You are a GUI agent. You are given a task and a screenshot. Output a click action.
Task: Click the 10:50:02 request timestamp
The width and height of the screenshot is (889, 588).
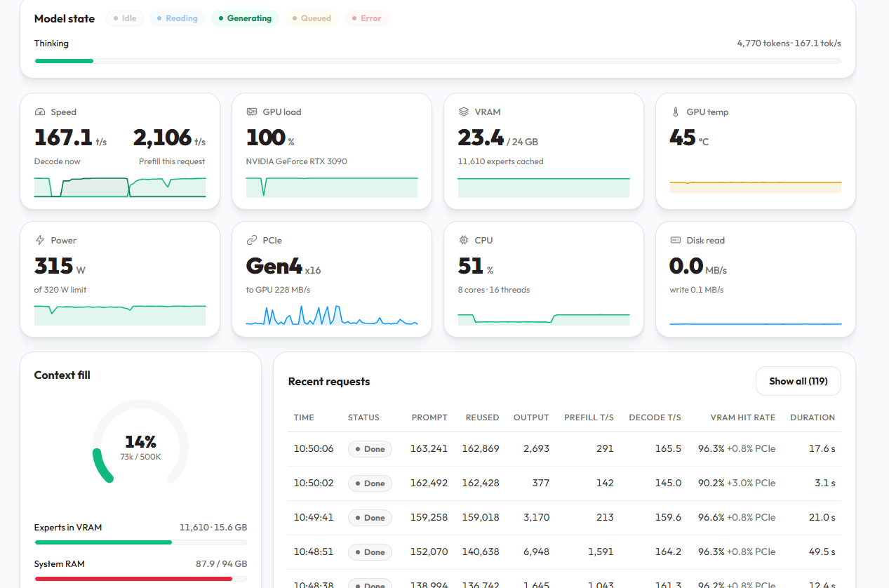314,483
